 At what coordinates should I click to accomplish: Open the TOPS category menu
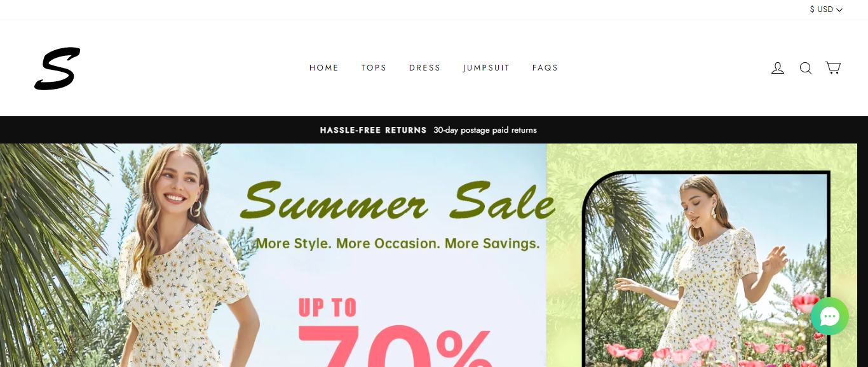[x=374, y=68]
